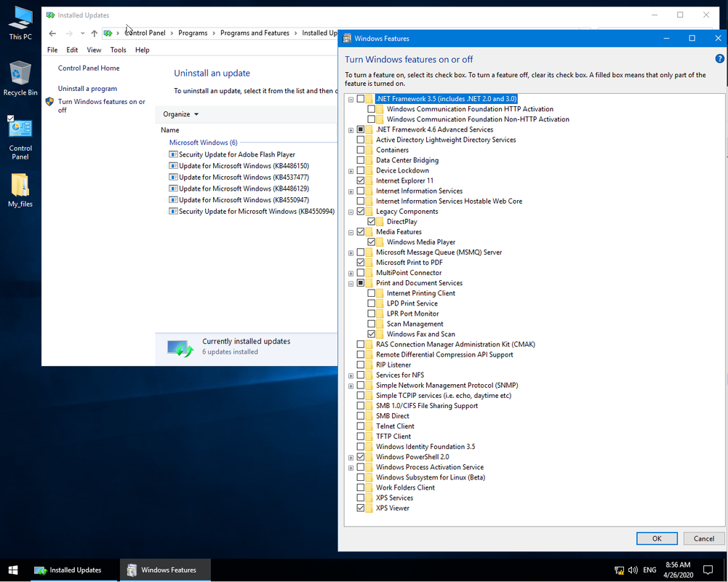This screenshot has width=728, height=582.
Task: Click the Windows Features title bar icon
Action: [x=347, y=39]
